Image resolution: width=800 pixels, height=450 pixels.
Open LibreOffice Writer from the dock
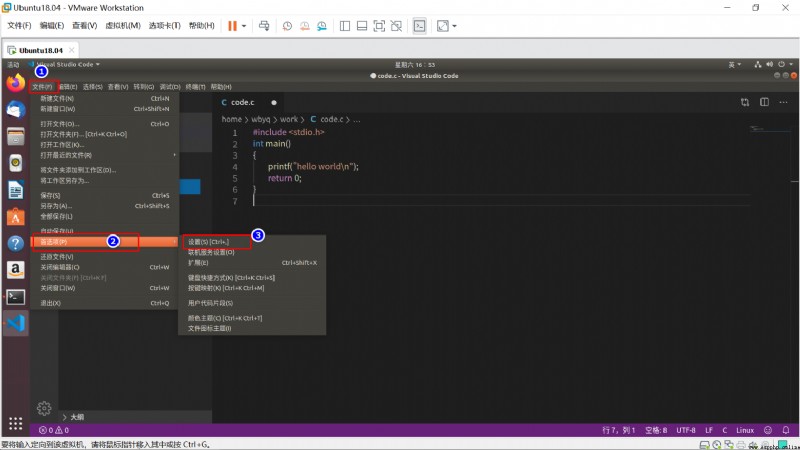(x=15, y=190)
